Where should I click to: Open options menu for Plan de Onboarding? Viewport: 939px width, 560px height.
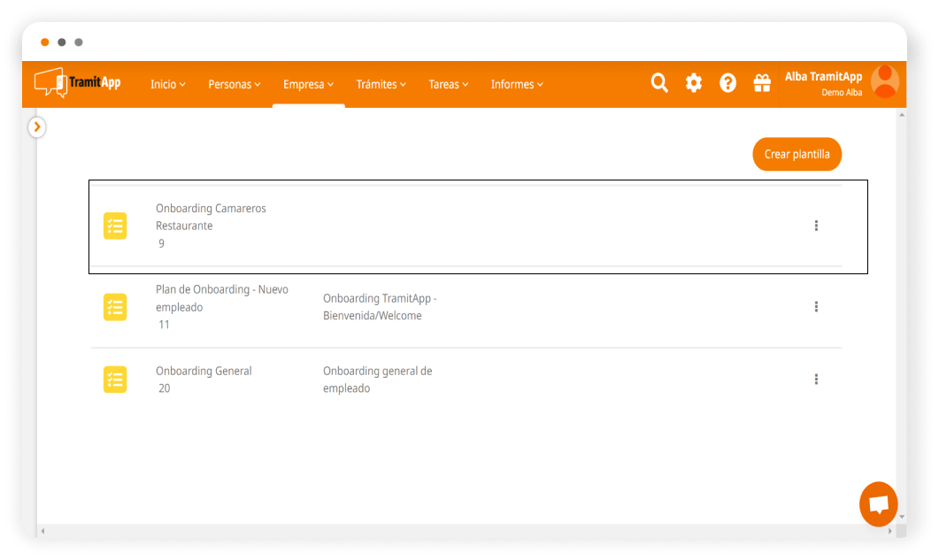coord(816,307)
